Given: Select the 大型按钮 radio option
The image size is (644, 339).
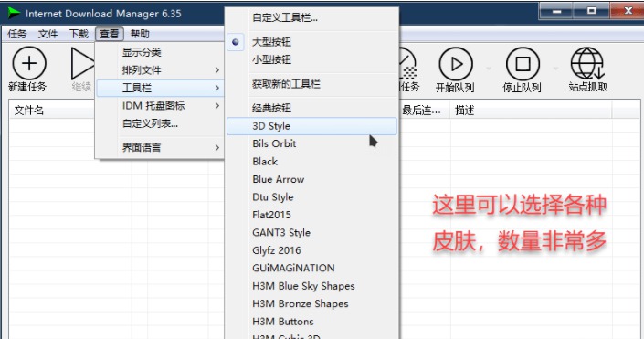Looking at the screenshot, I should pos(312,42).
